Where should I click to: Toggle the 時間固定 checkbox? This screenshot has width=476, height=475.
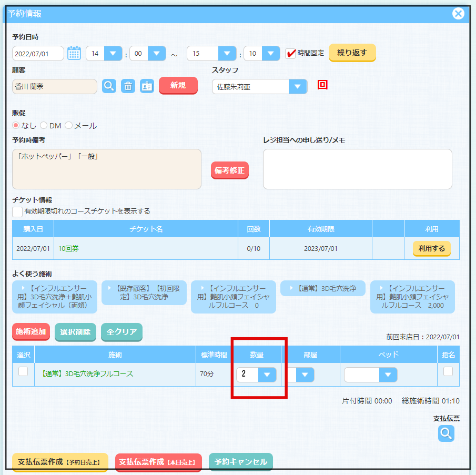[290, 53]
